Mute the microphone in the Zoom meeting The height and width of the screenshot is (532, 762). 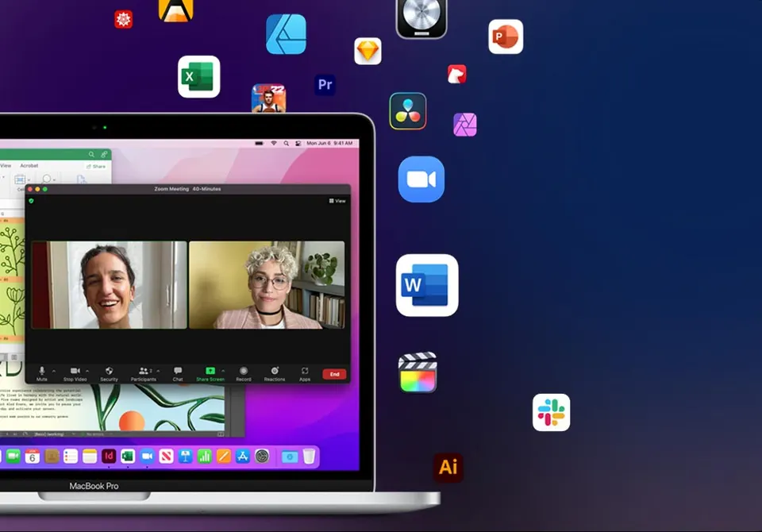coord(42,373)
